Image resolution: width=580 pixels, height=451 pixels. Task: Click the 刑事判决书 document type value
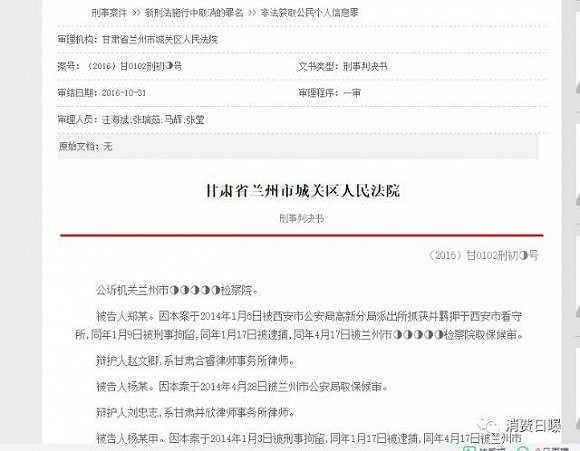click(365, 67)
